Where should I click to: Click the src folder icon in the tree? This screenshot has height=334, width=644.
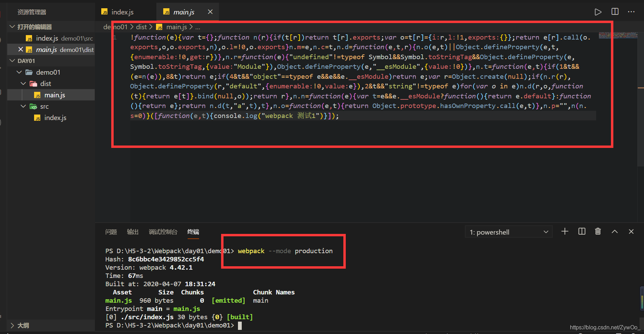[33, 106]
